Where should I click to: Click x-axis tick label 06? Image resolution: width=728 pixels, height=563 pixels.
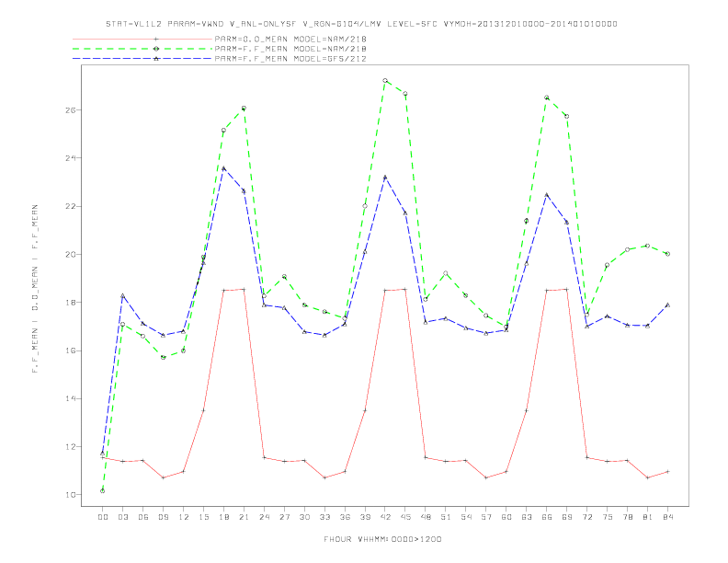pos(143,517)
